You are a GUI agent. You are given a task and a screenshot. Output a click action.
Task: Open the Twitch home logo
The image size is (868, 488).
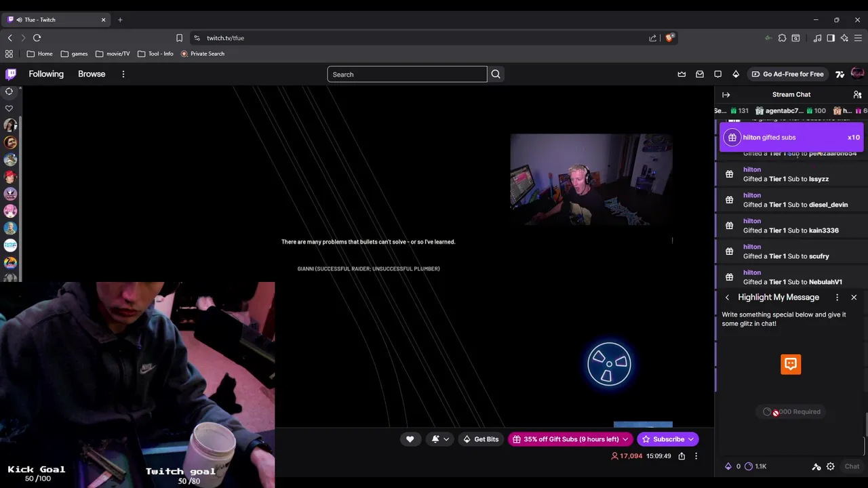11,74
